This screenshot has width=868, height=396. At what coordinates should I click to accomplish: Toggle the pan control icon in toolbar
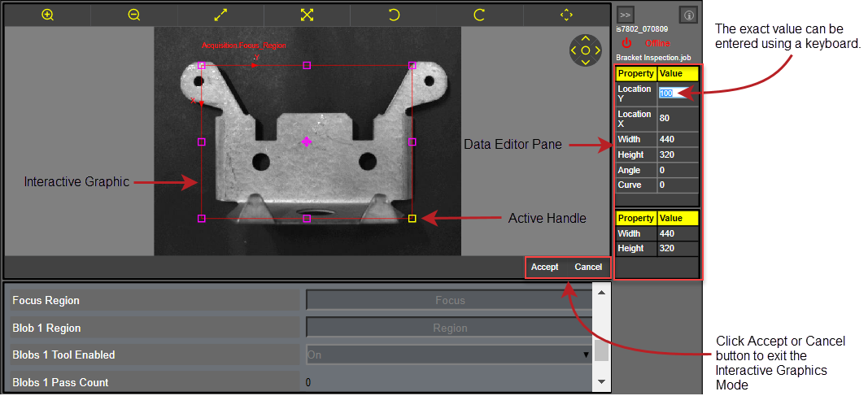[x=566, y=15]
